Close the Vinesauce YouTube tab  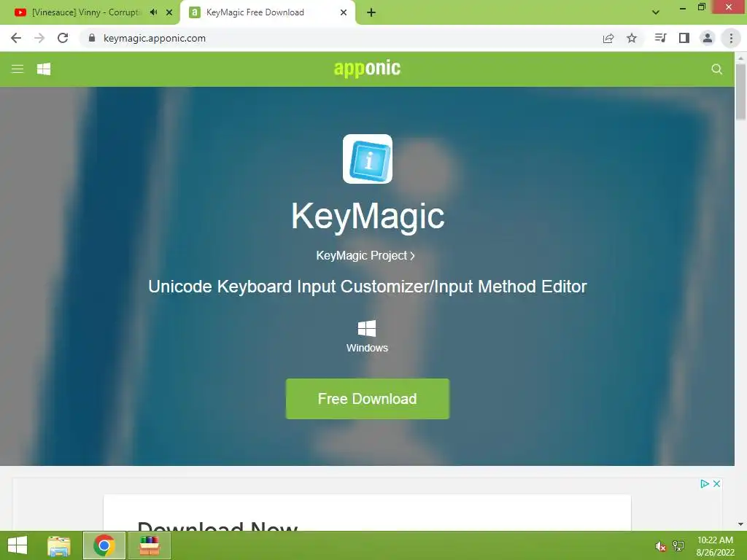point(169,12)
